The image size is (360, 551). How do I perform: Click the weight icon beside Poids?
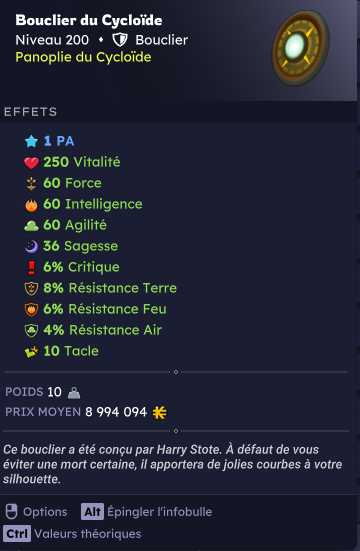(74, 393)
